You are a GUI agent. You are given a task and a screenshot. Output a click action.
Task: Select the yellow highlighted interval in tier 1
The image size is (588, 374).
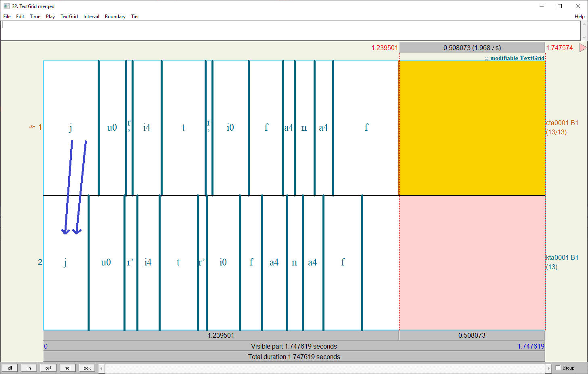click(472, 128)
